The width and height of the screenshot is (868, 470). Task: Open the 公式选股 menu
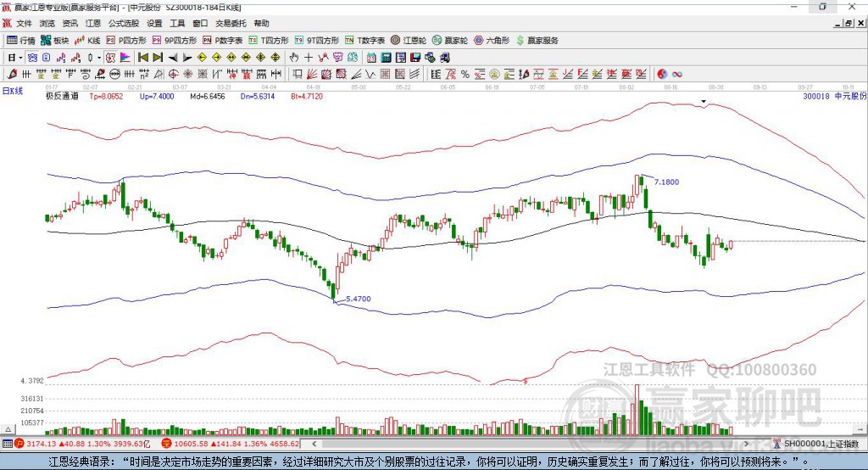coord(124,23)
